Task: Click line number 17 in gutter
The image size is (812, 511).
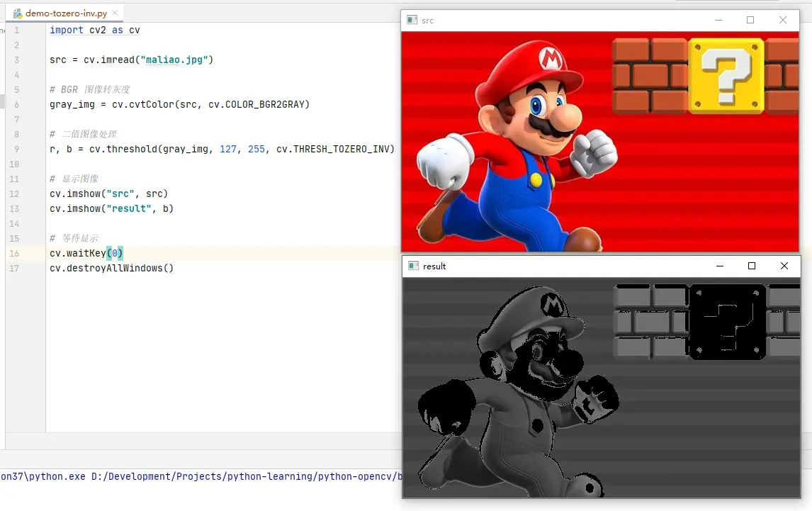Action: click(x=14, y=269)
